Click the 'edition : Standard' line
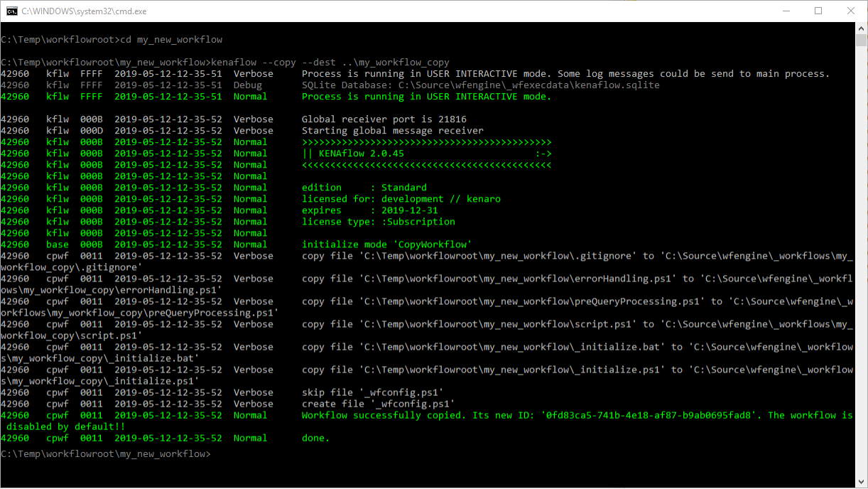The height and width of the screenshot is (489, 868). pyautogui.click(x=364, y=188)
